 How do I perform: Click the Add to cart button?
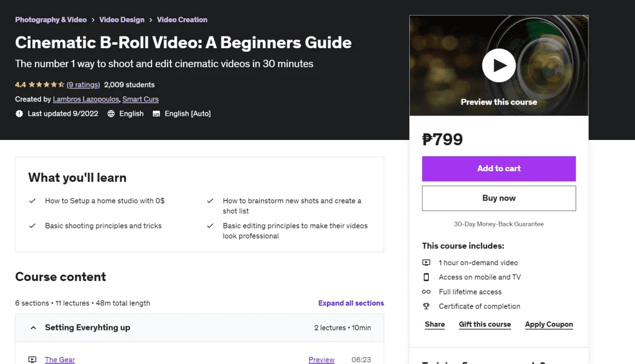(499, 168)
